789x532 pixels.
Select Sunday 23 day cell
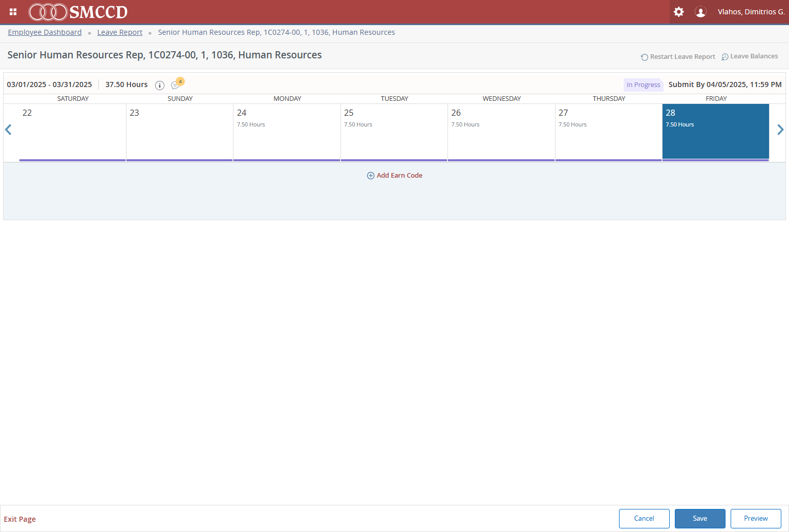pyautogui.click(x=180, y=133)
